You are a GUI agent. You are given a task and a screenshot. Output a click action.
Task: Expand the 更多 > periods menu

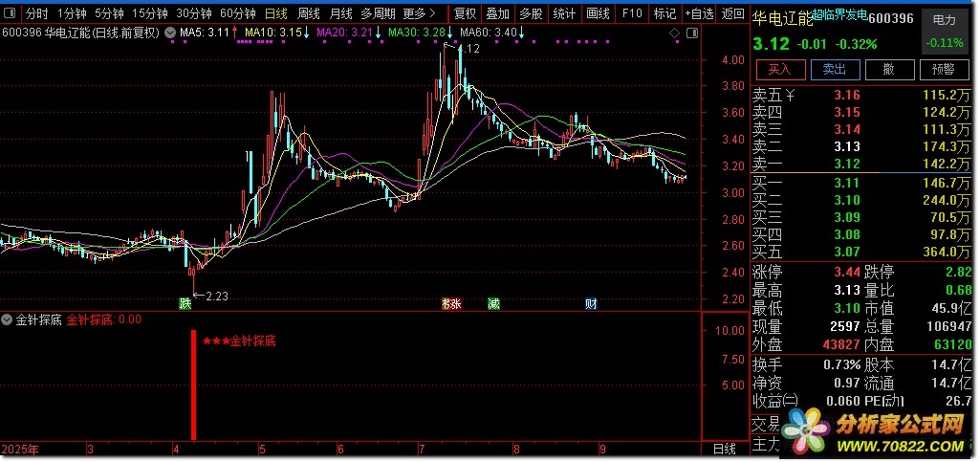point(420,13)
